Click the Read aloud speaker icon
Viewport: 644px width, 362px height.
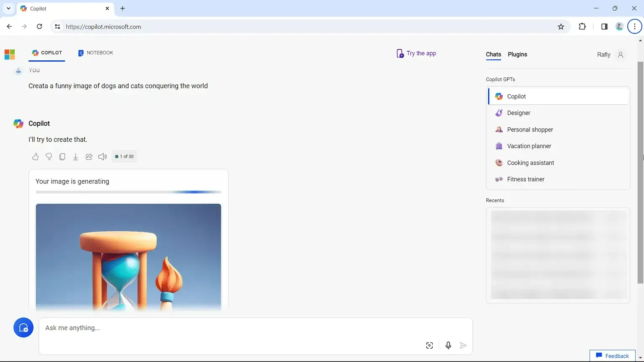pyautogui.click(x=102, y=157)
